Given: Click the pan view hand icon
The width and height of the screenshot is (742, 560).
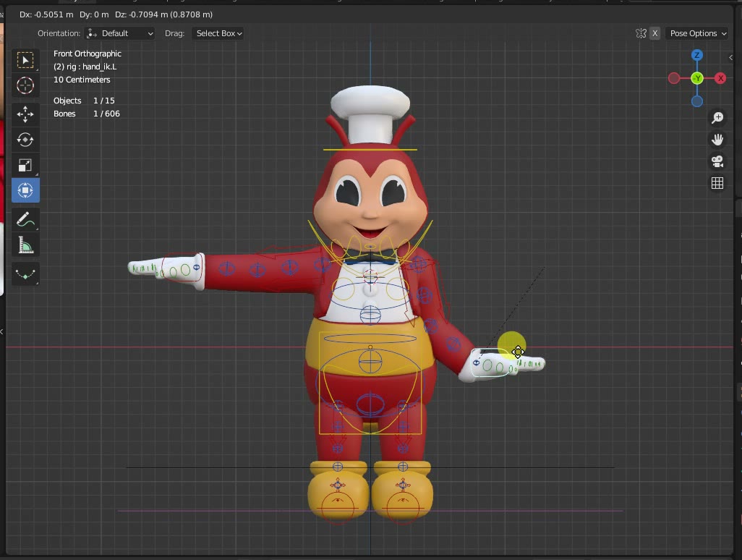Looking at the screenshot, I should [717, 139].
